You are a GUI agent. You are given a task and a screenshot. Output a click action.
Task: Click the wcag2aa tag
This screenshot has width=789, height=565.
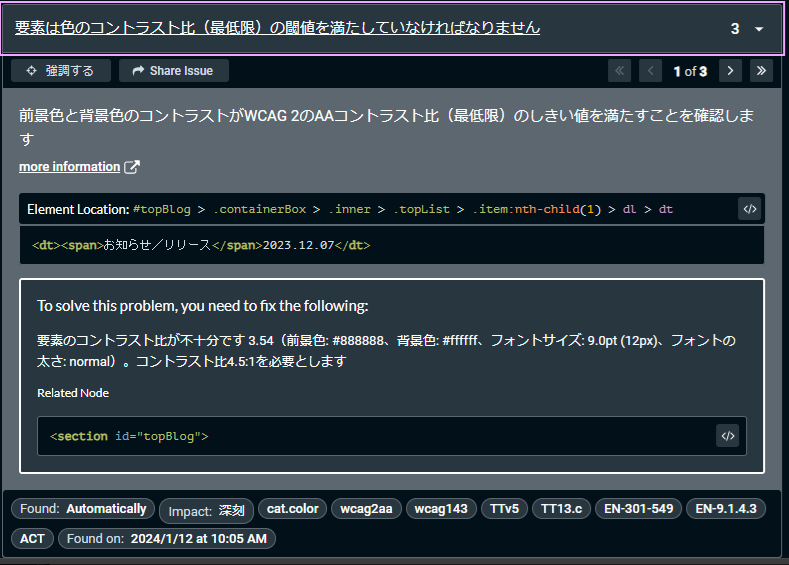point(366,509)
